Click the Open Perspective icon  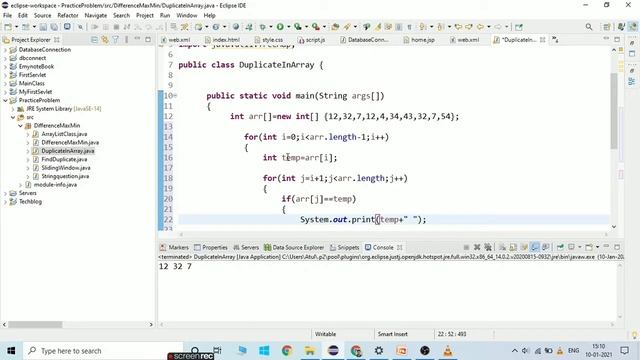607,27
